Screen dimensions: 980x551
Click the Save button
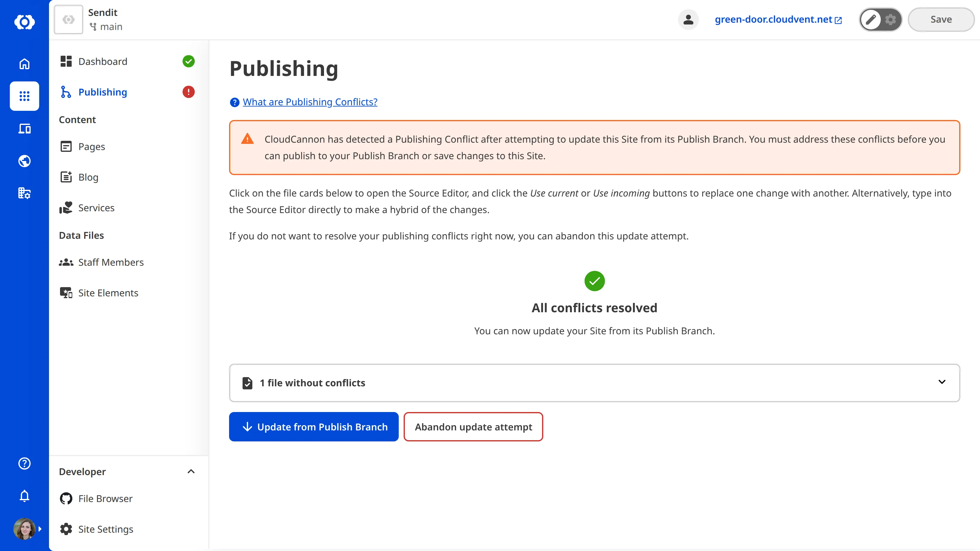tap(941, 19)
